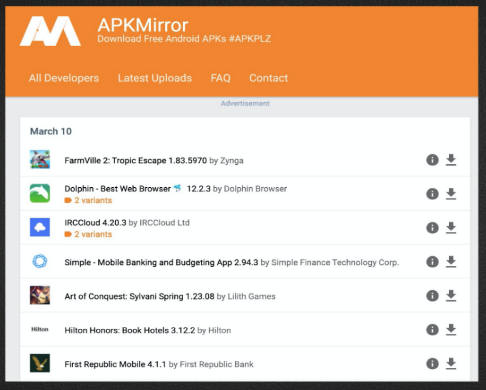Open developer Zynga link
This screenshot has height=390, width=486.
[x=232, y=161]
